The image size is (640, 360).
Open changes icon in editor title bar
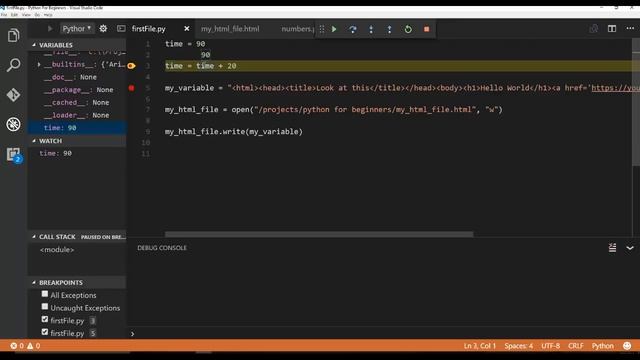click(593, 29)
